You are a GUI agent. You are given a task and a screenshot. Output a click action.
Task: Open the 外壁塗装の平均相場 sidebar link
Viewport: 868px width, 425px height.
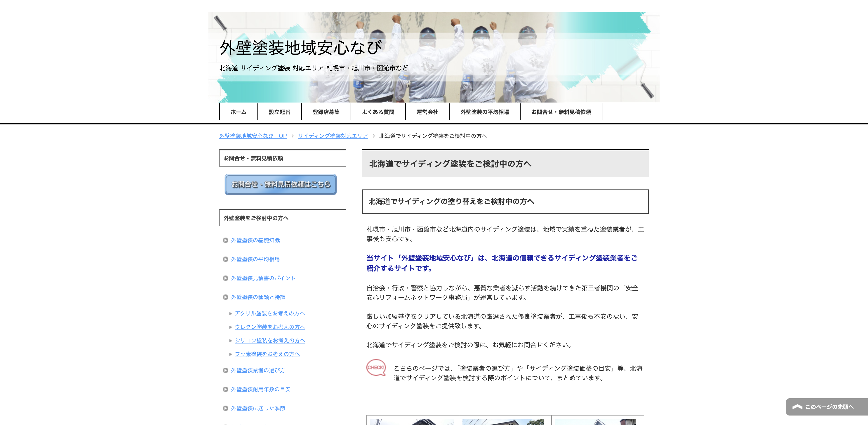(x=255, y=259)
